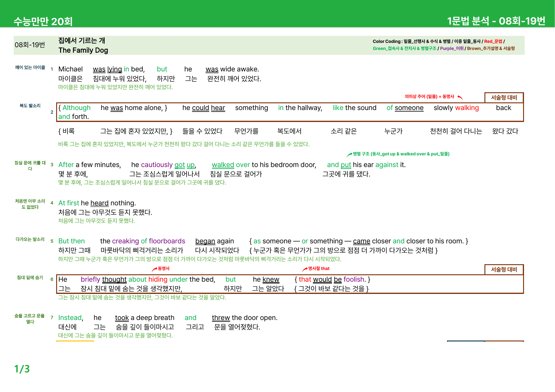Click the green word 'Instead,' in sentence 7
Screen dimensions: 555x392
point(71,318)
